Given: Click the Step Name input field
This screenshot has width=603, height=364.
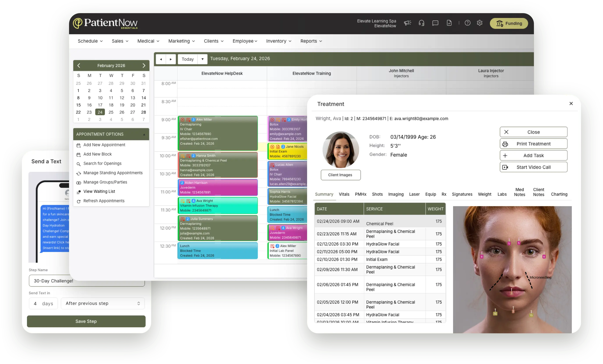Looking at the screenshot, I should [87, 281].
